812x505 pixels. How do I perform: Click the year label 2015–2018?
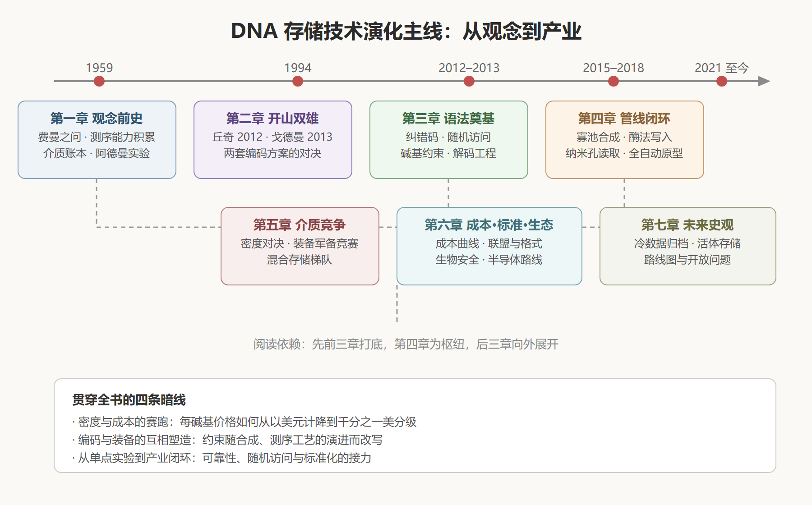tap(614, 68)
